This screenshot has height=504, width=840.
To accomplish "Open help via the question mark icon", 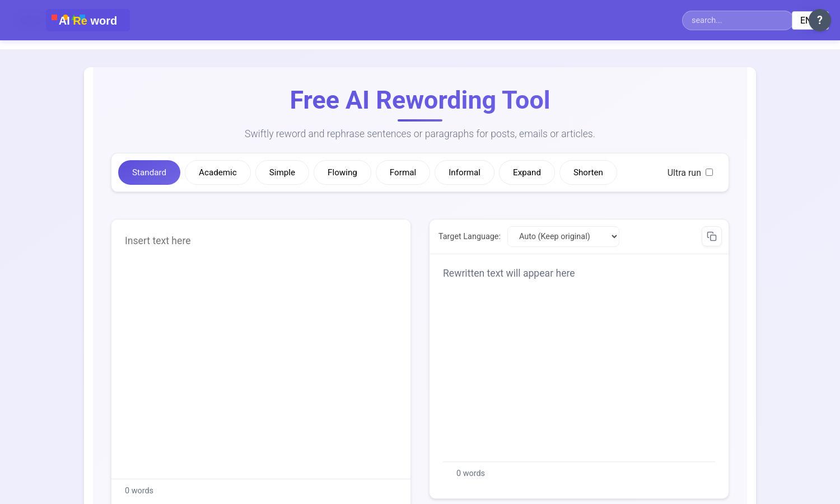I will pyautogui.click(x=819, y=20).
